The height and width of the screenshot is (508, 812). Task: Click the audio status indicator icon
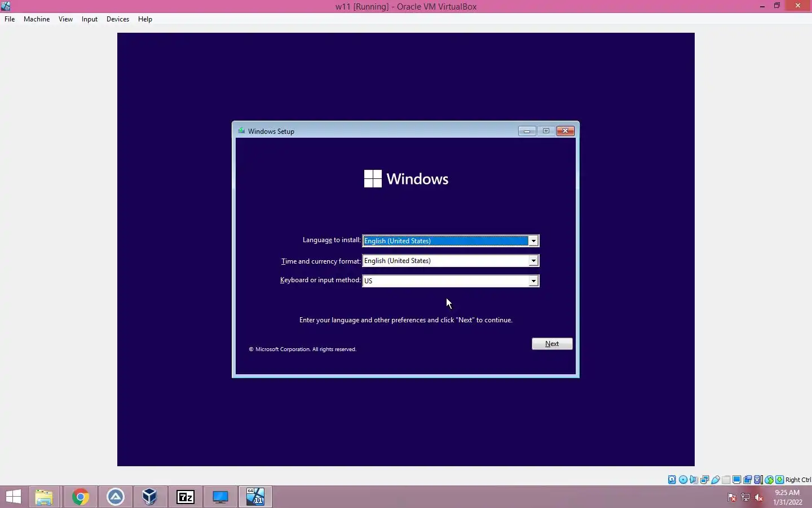tap(694, 480)
